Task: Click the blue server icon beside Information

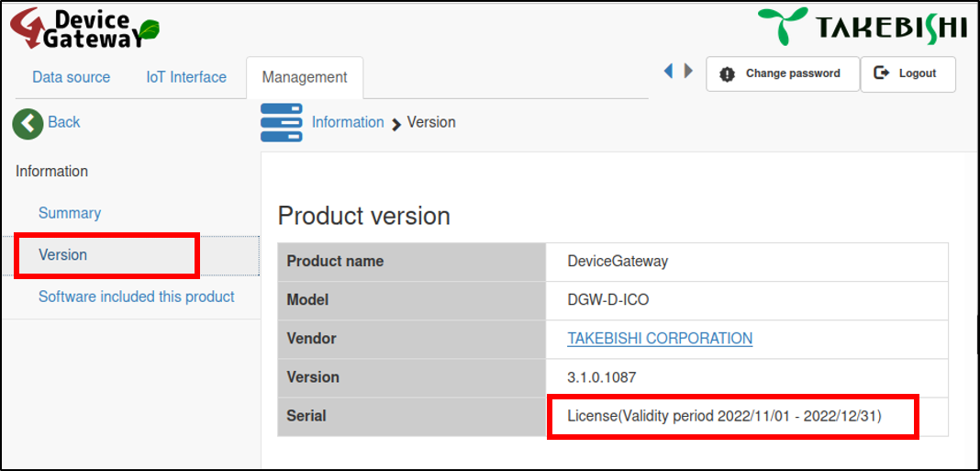Action: [281, 123]
